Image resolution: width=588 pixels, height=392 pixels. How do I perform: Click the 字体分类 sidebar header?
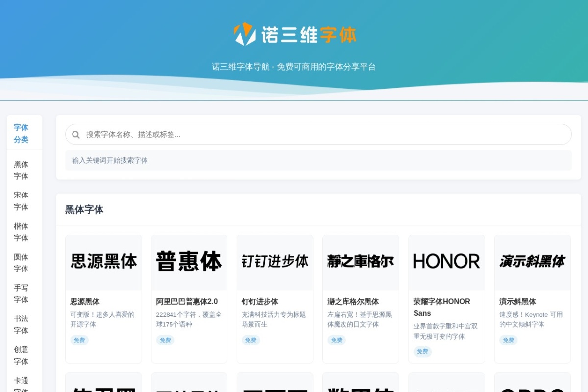(x=21, y=134)
